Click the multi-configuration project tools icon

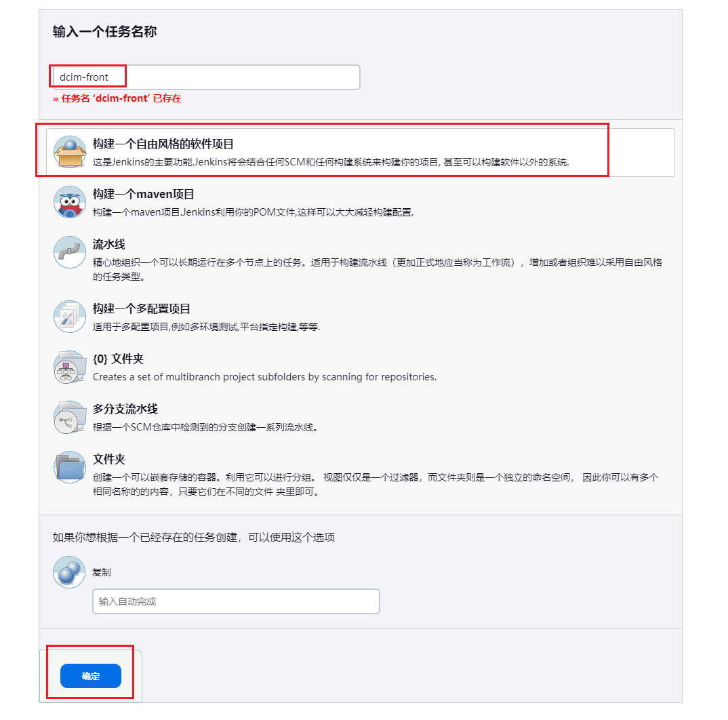70,317
